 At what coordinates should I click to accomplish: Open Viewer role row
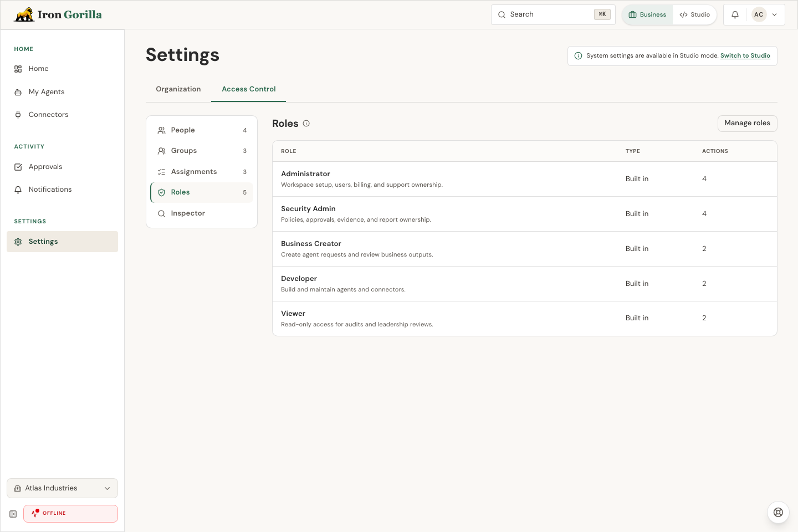[x=525, y=319]
